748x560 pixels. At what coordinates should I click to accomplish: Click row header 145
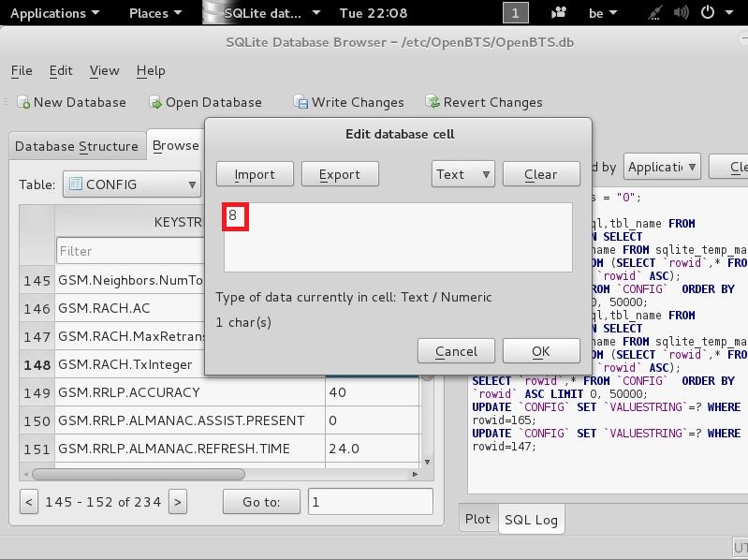point(37,281)
